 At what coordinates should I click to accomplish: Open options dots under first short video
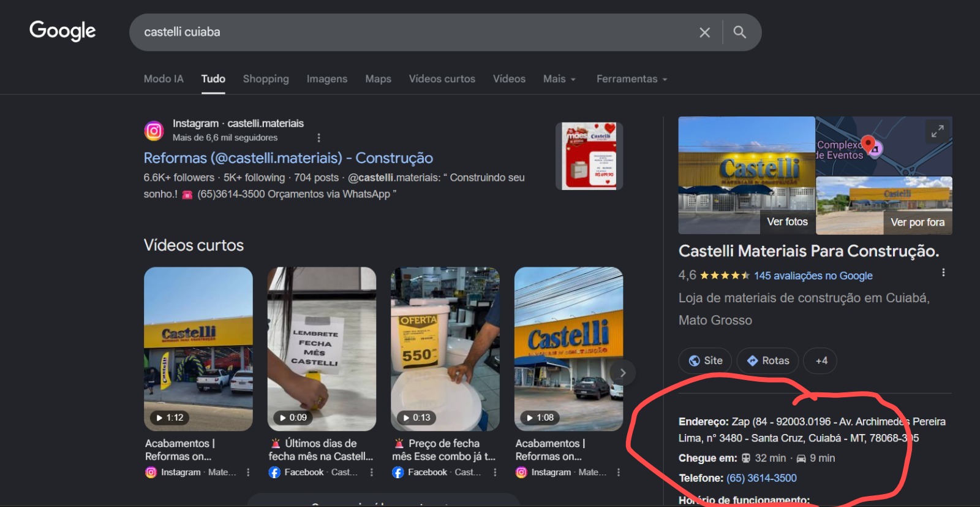click(248, 472)
